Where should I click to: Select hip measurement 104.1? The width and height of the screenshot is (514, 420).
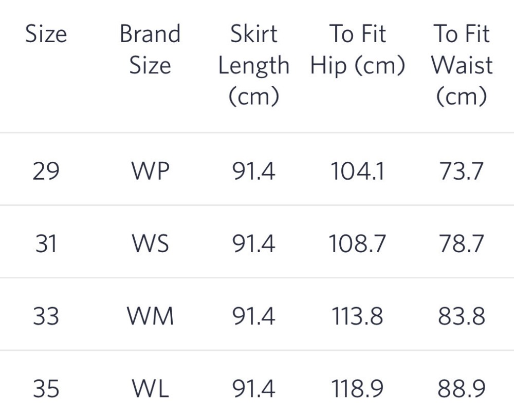357,170
